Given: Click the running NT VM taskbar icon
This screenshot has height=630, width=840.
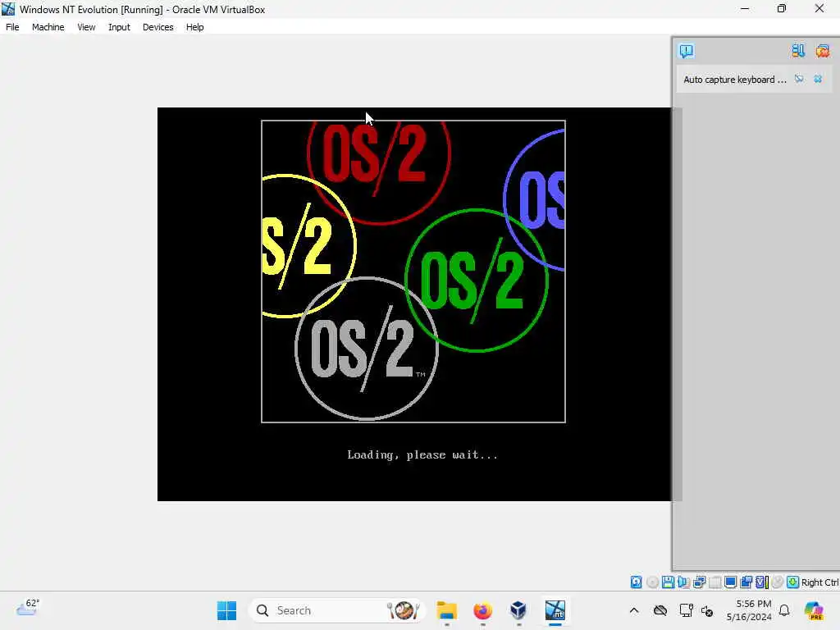Looking at the screenshot, I should [555, 610].
